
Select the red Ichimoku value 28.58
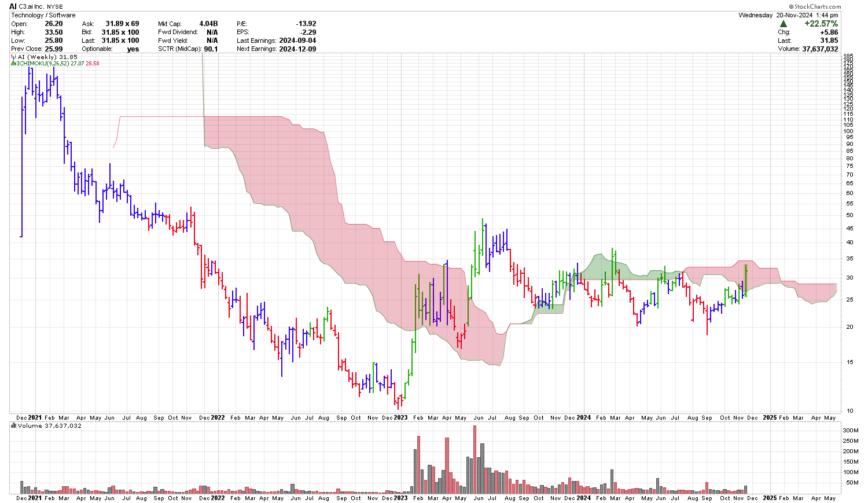coord(93,63)
